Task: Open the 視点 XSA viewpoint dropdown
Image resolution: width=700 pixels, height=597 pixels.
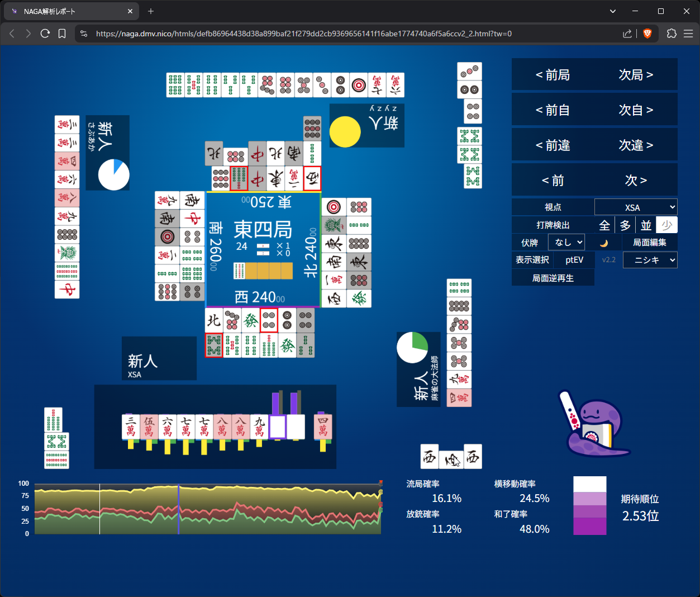Action: coord(636,207)
